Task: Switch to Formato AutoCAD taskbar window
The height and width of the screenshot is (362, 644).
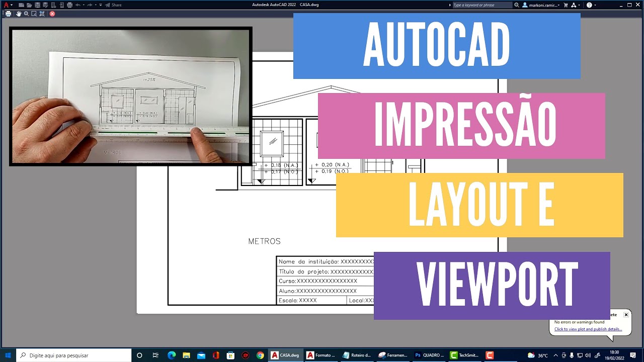Action: [x=321, y=355]
